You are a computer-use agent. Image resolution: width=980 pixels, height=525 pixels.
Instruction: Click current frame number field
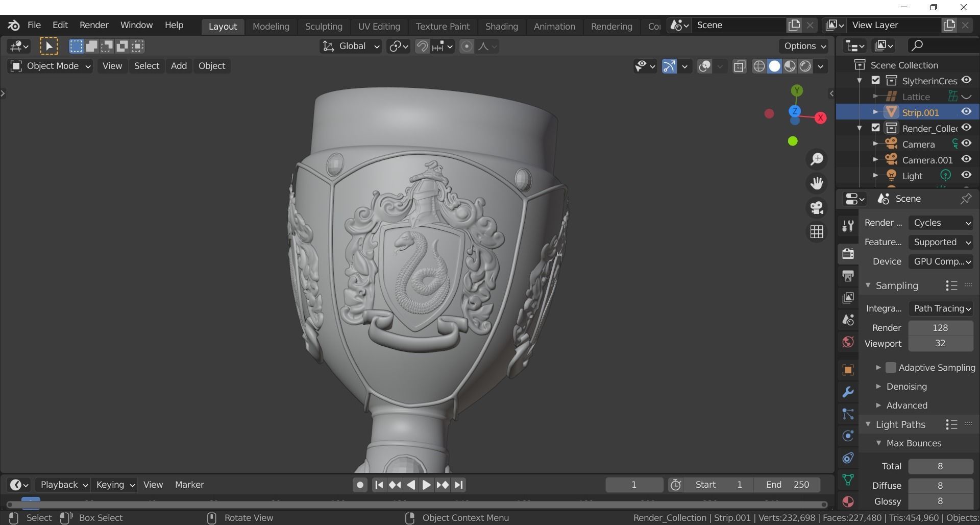point(634,485)
